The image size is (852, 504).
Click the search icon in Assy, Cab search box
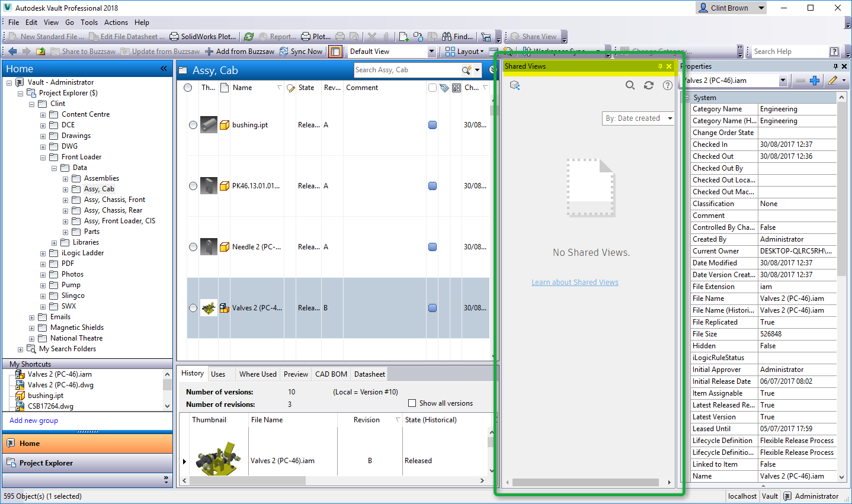[467, 70]
